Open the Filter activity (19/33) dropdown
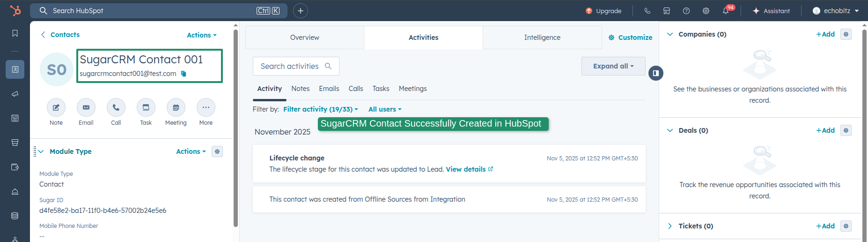This screenshot has width=868, height=242. (321, 109)
